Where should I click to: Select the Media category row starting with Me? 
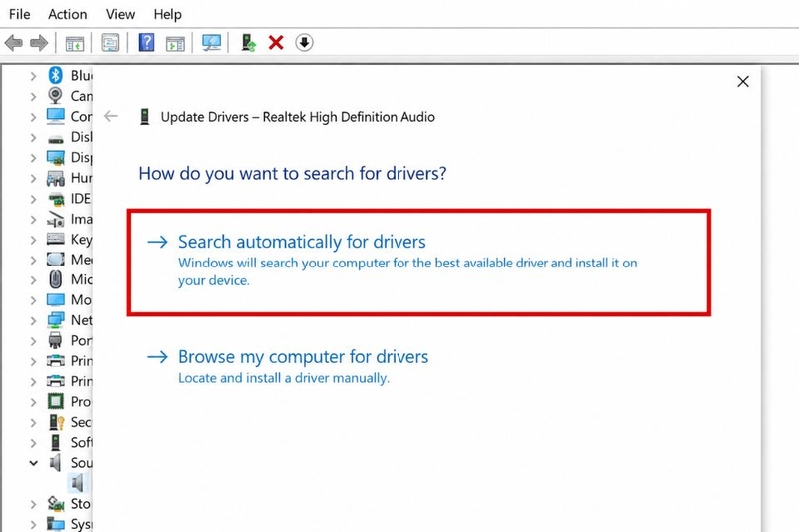coord(60,260)
